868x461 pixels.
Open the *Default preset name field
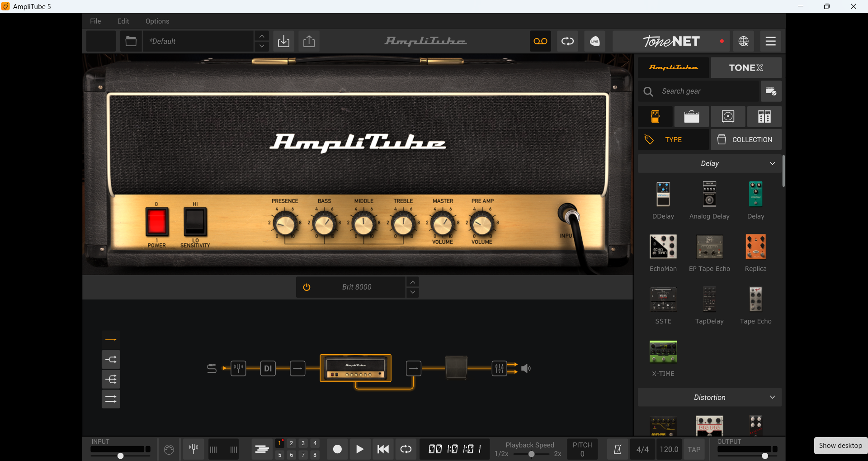coord(199,41)
